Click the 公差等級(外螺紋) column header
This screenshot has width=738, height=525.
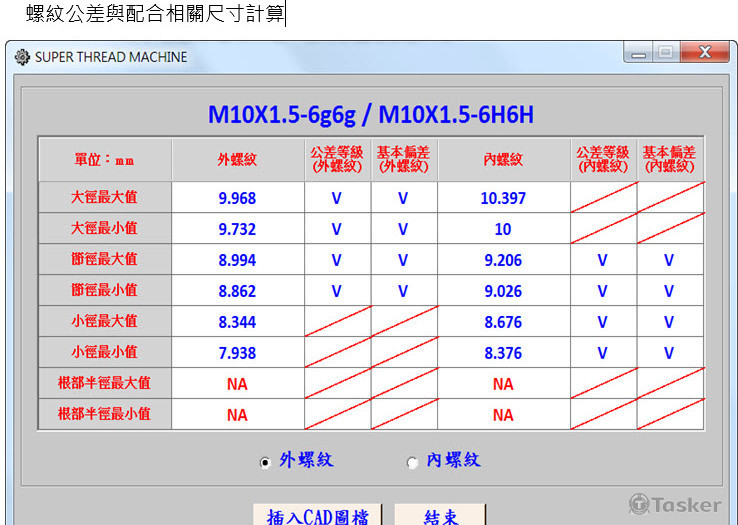(x=337, y=159)
